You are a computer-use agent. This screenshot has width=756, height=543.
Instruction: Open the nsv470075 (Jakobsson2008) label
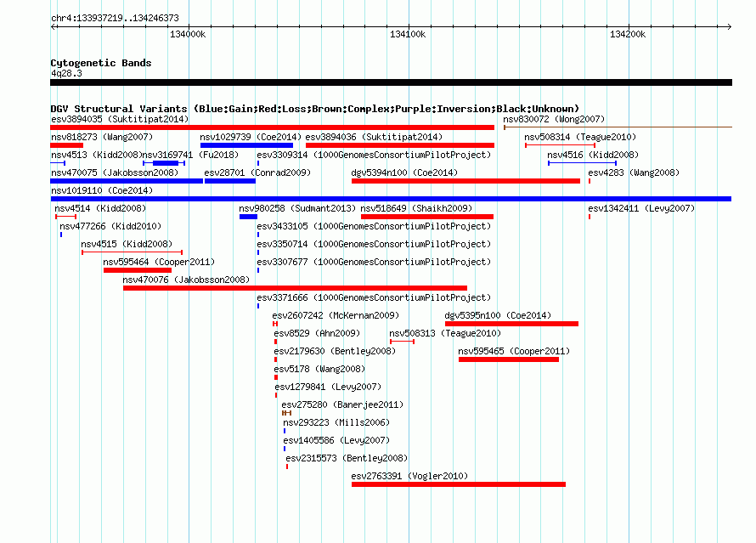115,173
